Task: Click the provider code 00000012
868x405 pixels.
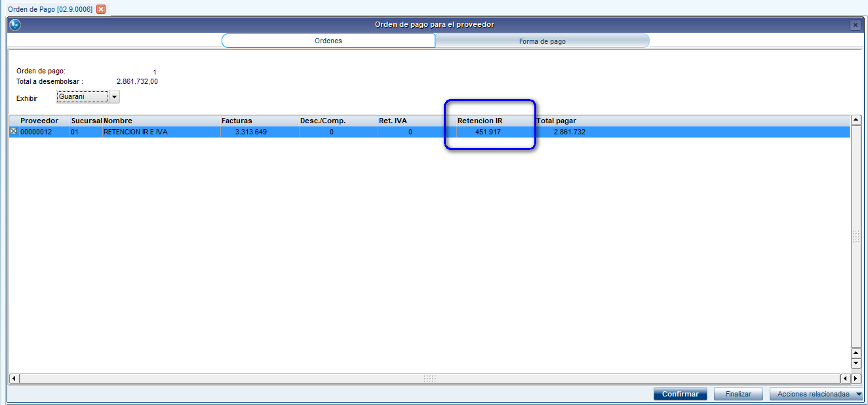Action: pyautogui.click(x=36, y=132)
